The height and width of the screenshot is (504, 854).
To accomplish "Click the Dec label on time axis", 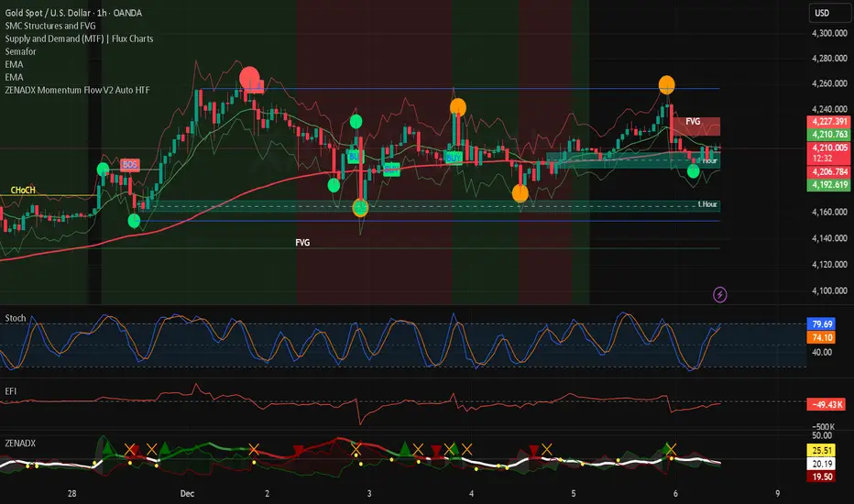I will coord(187,493).
